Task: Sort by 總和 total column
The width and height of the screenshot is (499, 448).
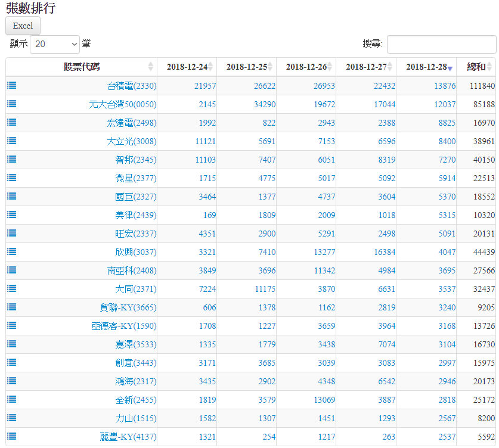Action: [x=476, y=67]
